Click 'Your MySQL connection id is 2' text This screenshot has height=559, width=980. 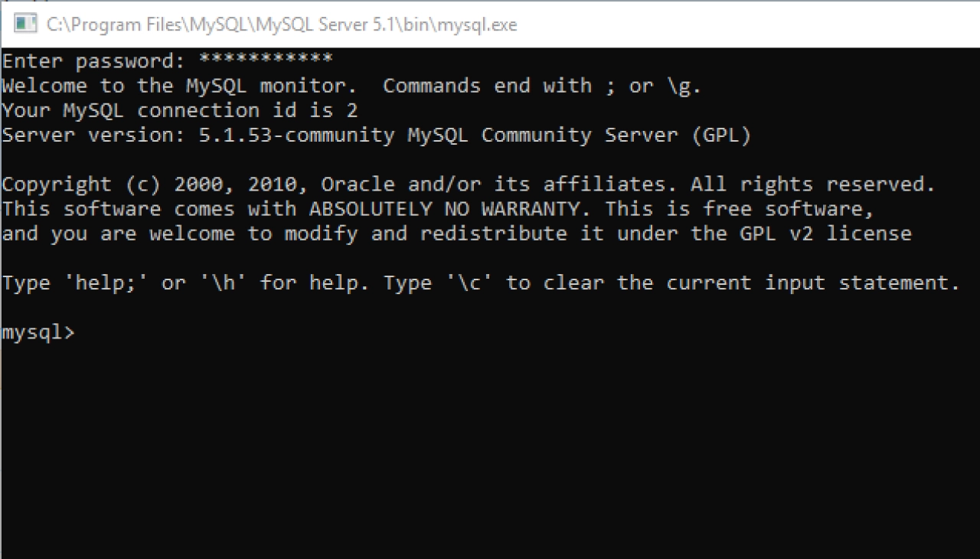point(180,110)
